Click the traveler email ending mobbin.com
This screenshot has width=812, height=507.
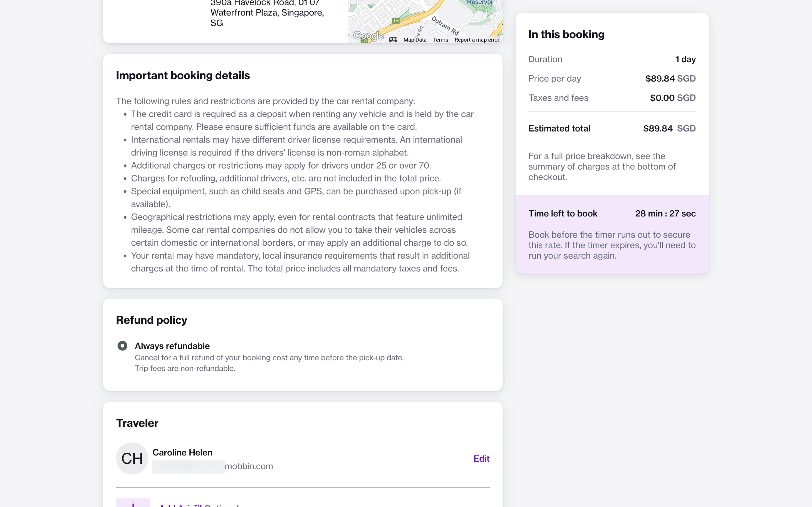(248, 466)
